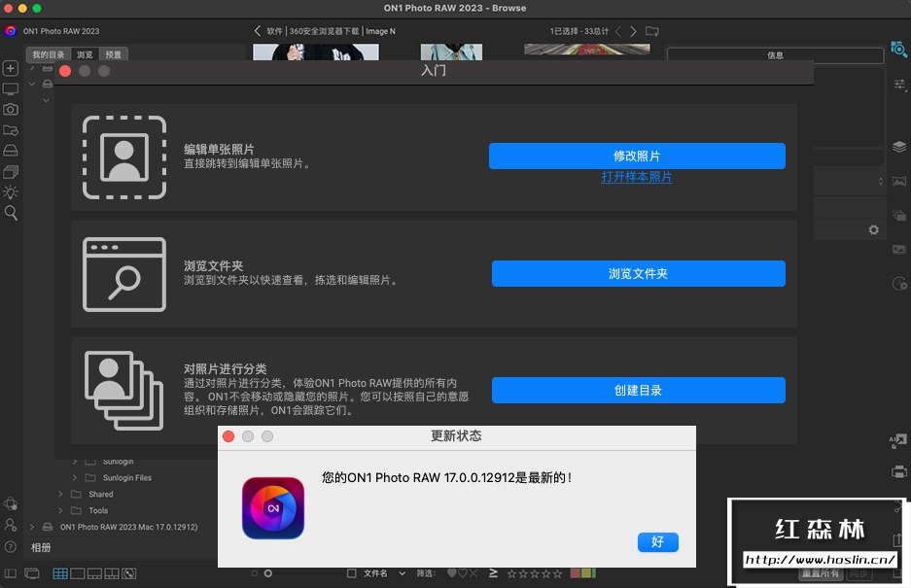
Task: Toggle the left panel icon in bottom bar
Action: click(x=11, y=573)
